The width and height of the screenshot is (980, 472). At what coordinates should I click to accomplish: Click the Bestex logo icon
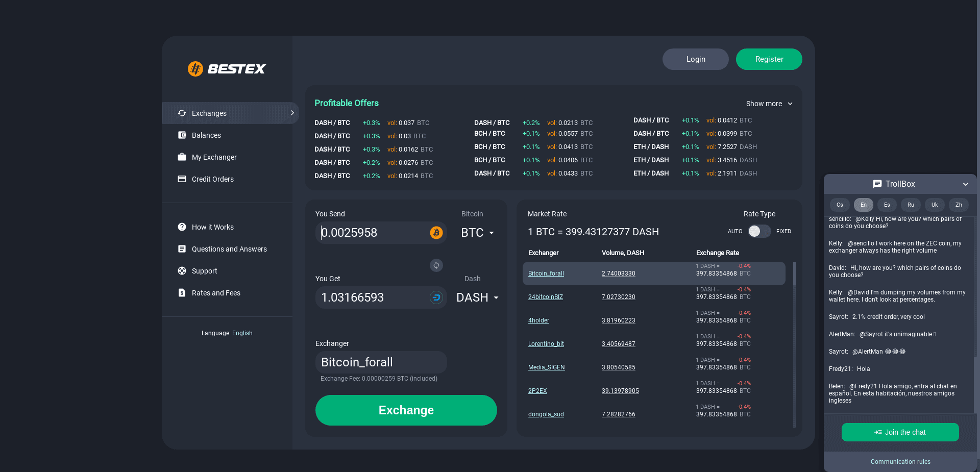(195, 69)
